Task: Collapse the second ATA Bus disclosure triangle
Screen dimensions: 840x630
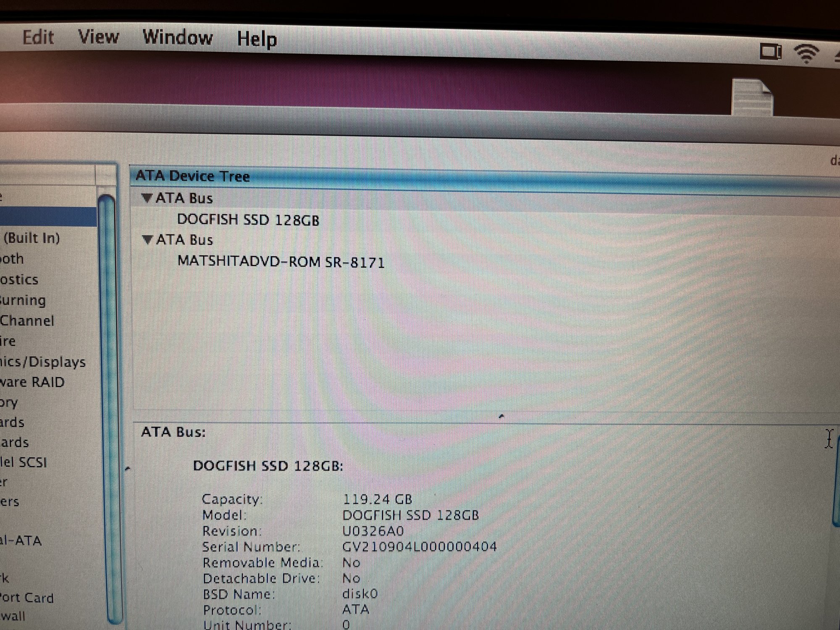Action: (x=147, y=239)
